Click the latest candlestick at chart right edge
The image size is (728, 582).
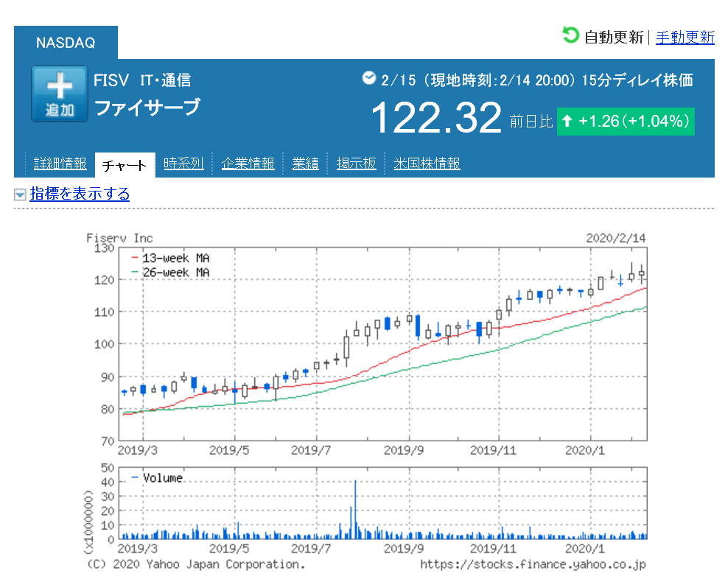[642, 274]
